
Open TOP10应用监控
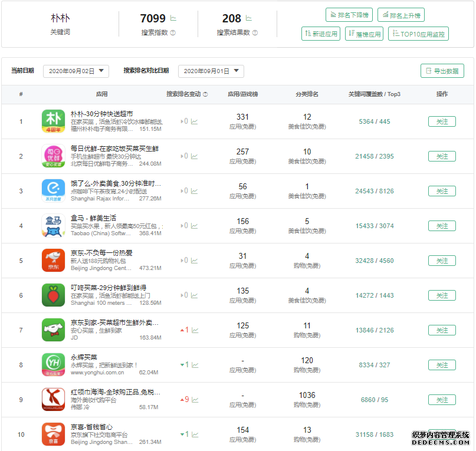point(418,34)
